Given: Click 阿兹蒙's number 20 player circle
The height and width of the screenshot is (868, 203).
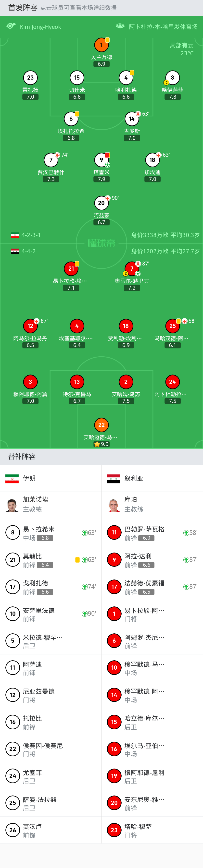Looking at the screenshot, I should coord(101,203).
